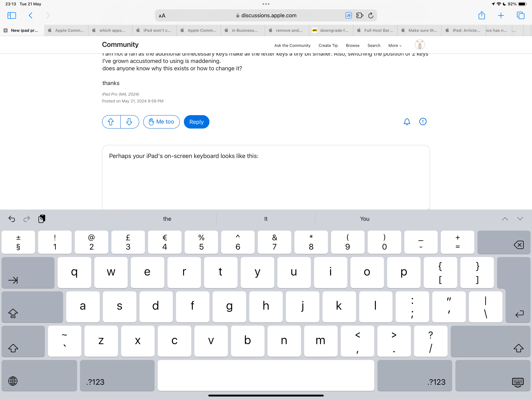Tap the undo icon above keyboard
This screenshot has height=399, width=532.
(12, 219)
